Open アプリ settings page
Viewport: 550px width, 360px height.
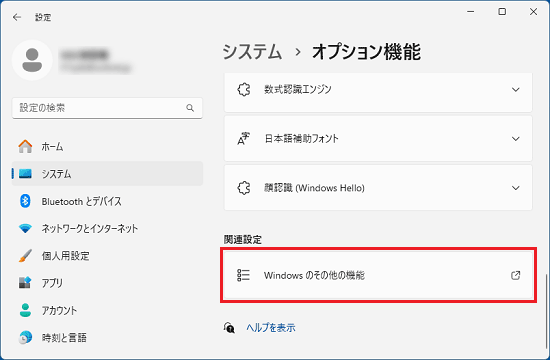pos(107,283)
